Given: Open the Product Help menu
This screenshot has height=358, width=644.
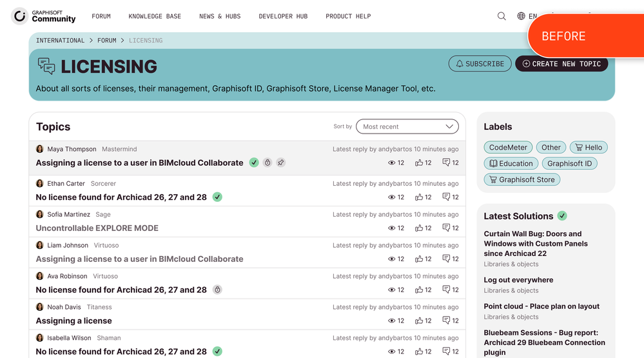Looking at the screenshot, I should (348, 16).
